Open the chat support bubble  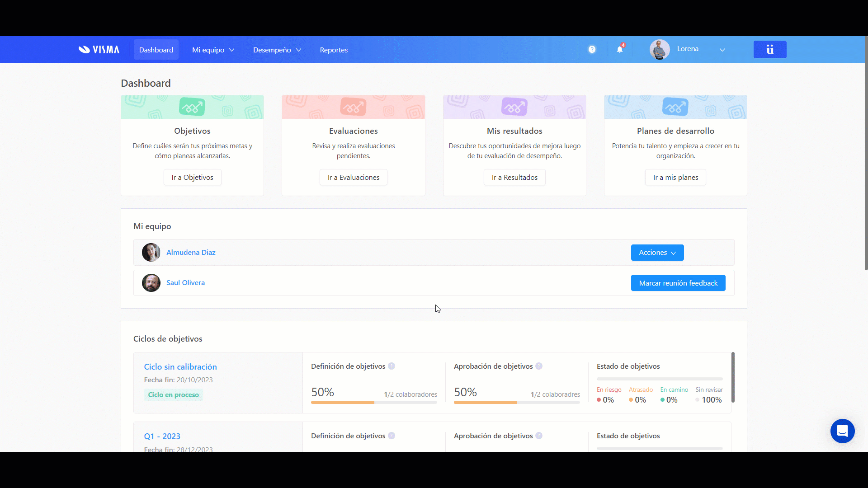click(842, 431)
